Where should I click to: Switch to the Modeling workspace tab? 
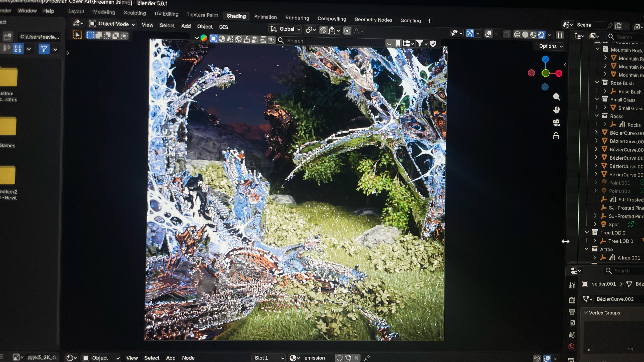point(104,12)
